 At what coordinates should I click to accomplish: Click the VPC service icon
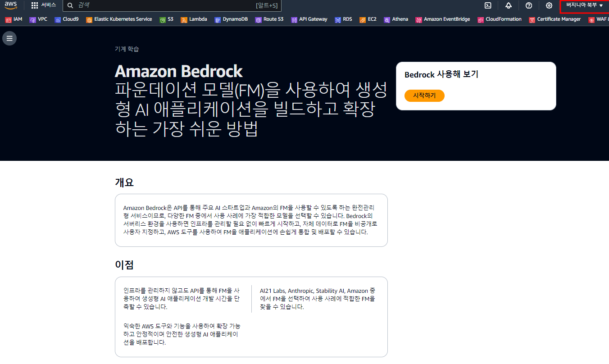(x=32, y=20)
